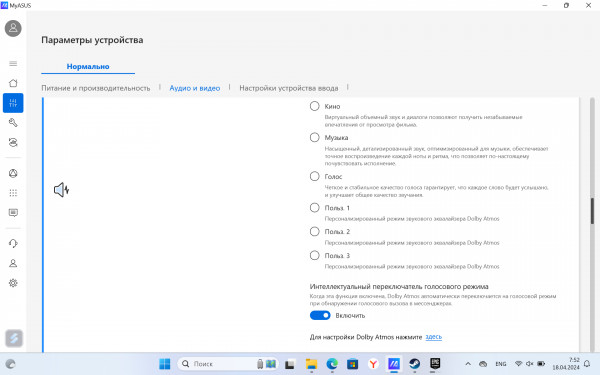
Task: Open the news message screen icon
Action: pos(13,213)
